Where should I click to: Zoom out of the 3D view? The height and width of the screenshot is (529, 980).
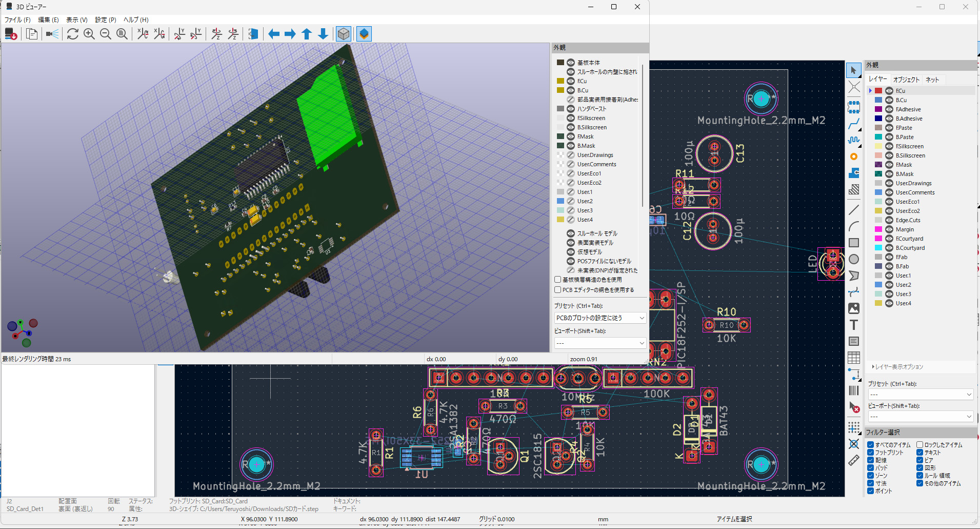tap(106, 34)
